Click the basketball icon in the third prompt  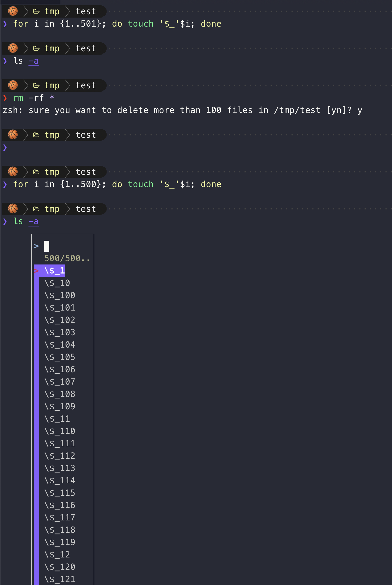tap(13, 85)
